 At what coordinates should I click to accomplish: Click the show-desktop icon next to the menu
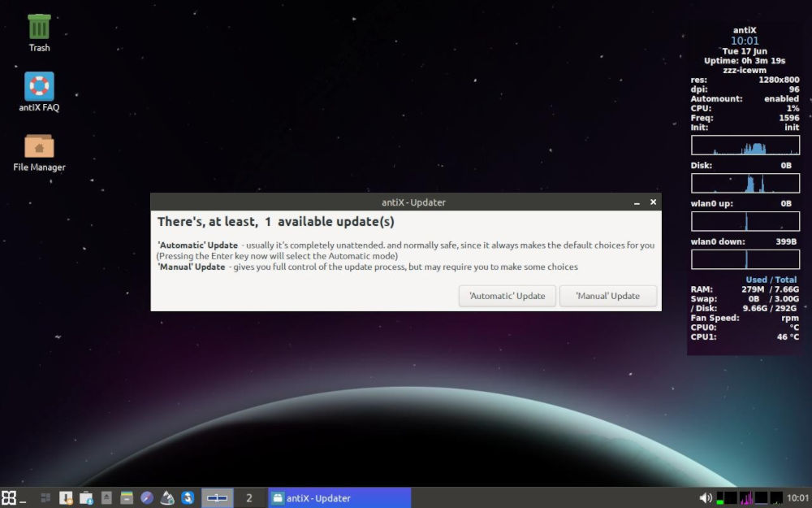tap(22, 499)
